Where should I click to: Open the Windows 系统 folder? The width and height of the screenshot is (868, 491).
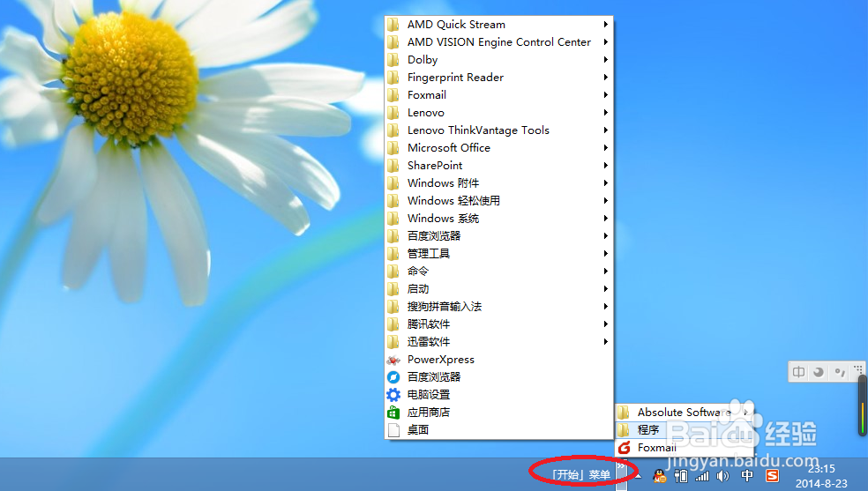498,219
